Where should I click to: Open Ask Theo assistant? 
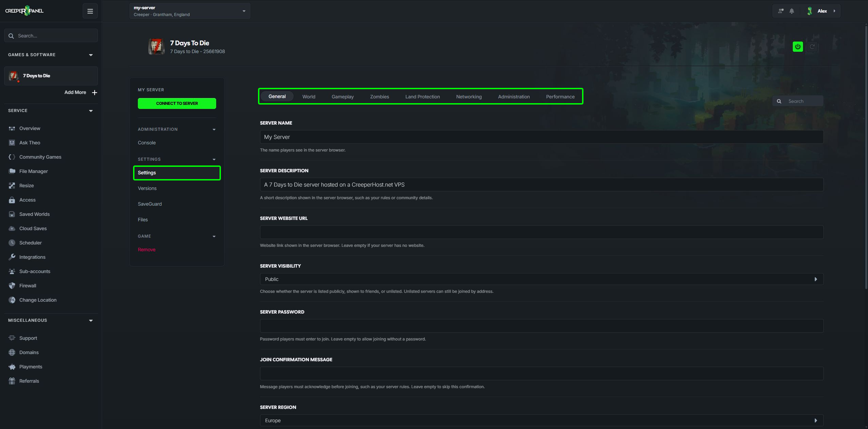(30, 143)
